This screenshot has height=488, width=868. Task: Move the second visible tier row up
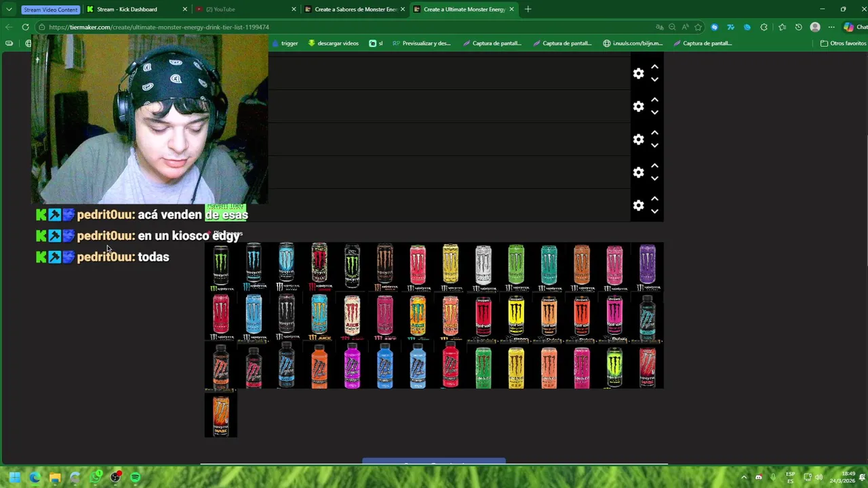pos(654,100)
